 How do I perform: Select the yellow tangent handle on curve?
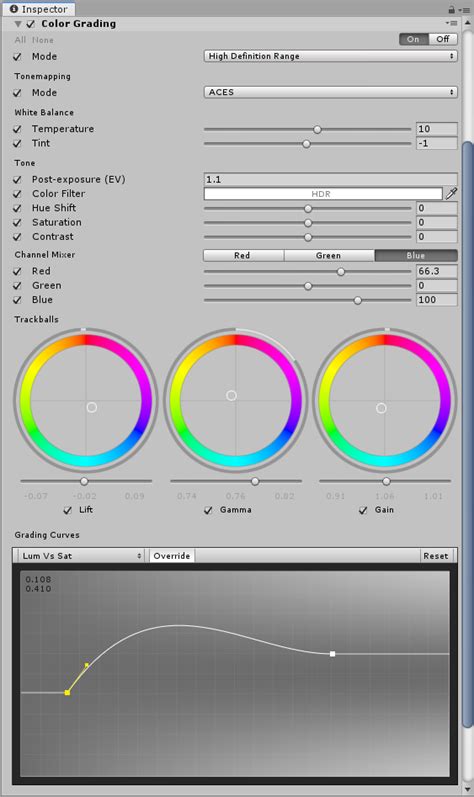tap(87, 665)
